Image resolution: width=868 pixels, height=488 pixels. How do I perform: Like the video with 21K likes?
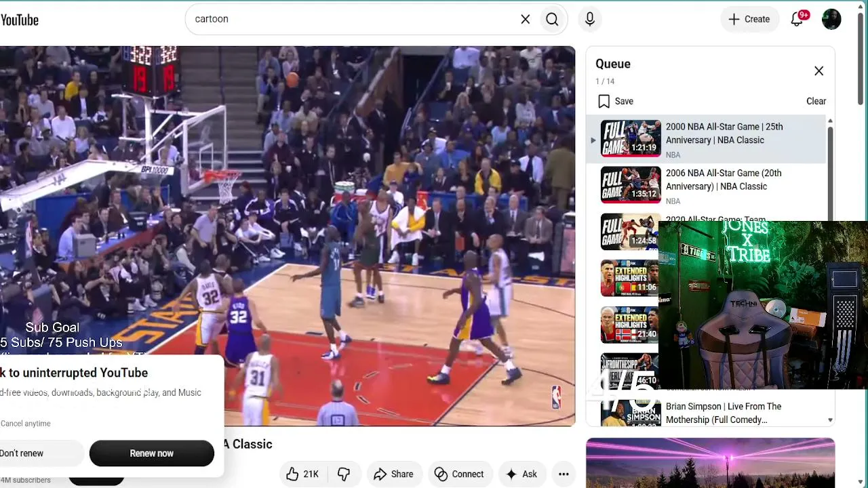302,474
